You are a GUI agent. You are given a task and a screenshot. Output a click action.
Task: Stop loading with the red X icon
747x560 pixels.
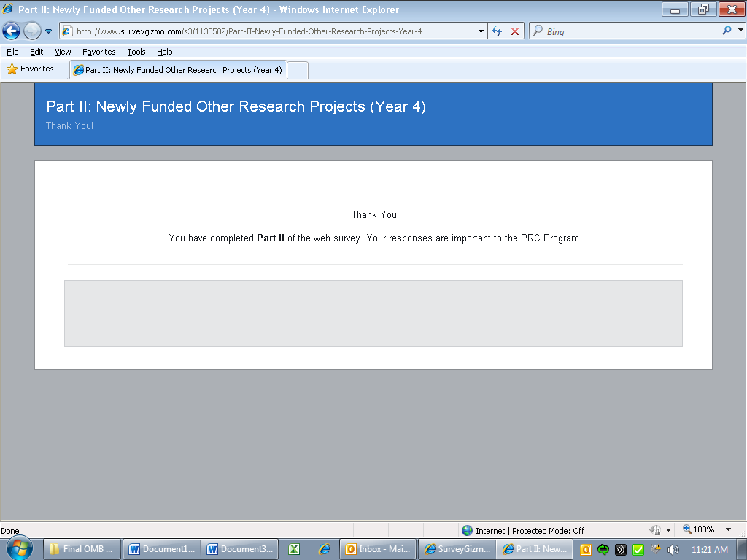(515, 31)
